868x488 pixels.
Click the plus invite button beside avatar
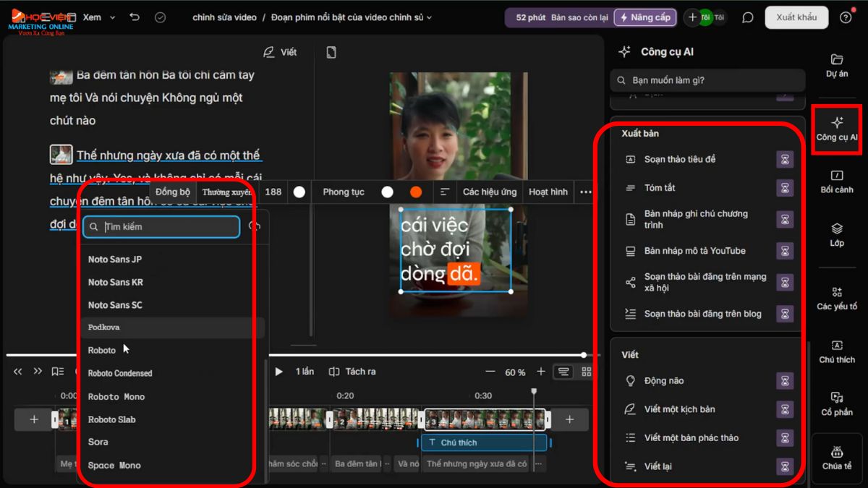tap(692, 17)
